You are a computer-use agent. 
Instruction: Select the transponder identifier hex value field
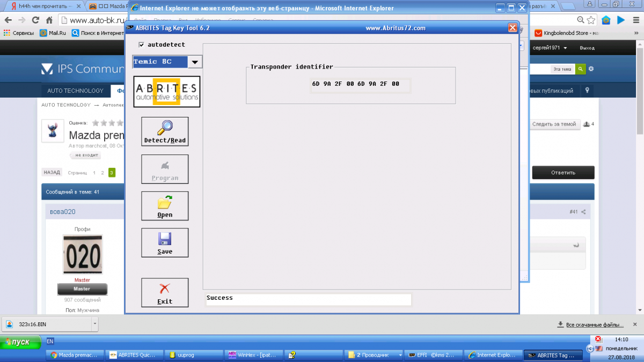tap(360, 85)
